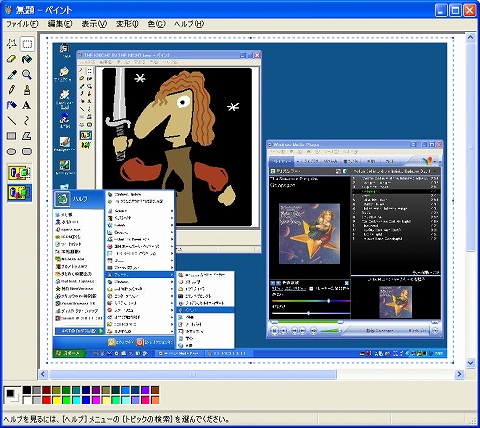The image size is (480, 428).
Task: Open the 色(C) menu
Action: pyautogui.click(x=156, y=24)
